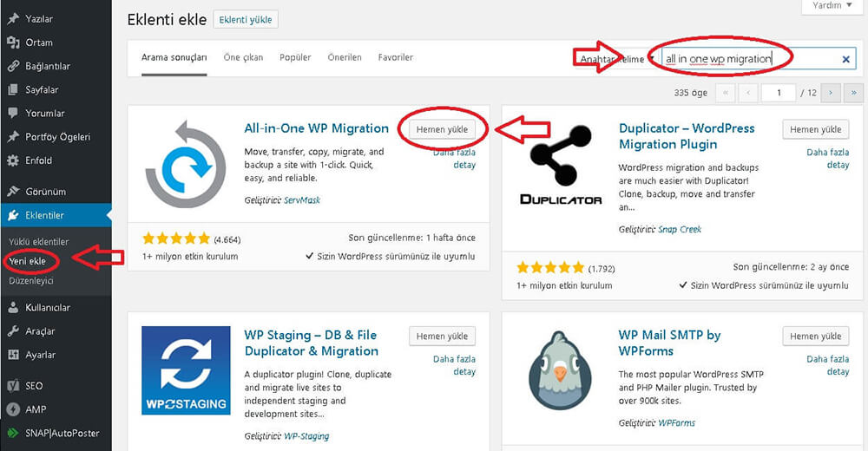Viewport: 868px width, 451px height.
Task: Open Düzenleyici submenu item
Action: click(31, 280)
